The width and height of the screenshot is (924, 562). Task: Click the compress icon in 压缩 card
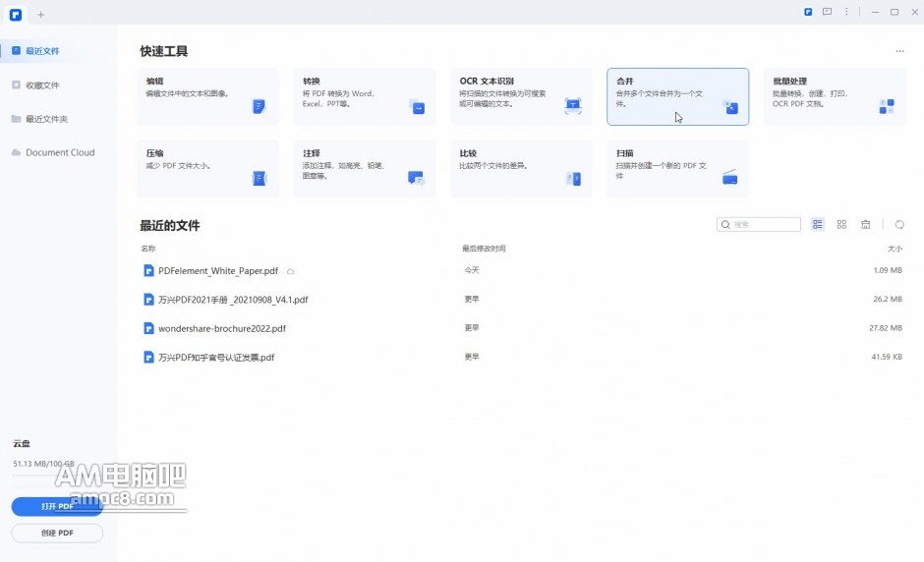coord(259,178)
